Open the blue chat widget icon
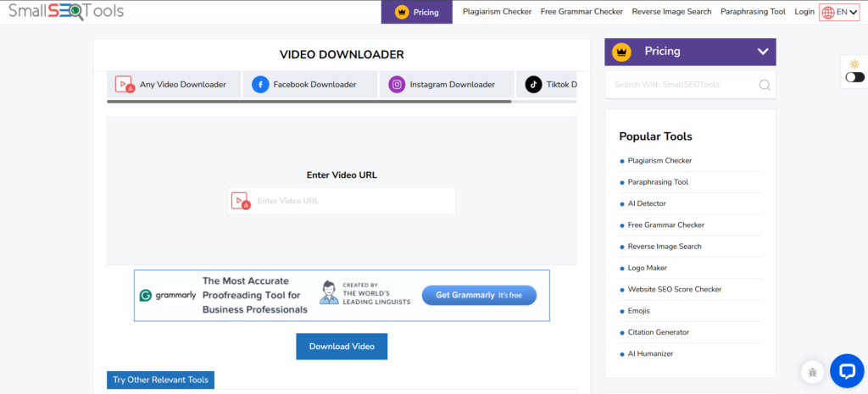Viewport: 868px width, 394px height. point(847,371)
